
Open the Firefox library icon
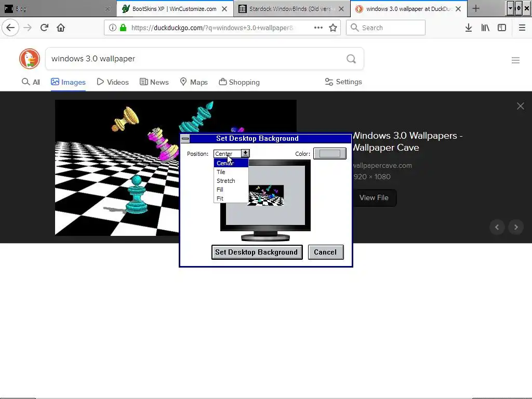[x=485, y=28]
